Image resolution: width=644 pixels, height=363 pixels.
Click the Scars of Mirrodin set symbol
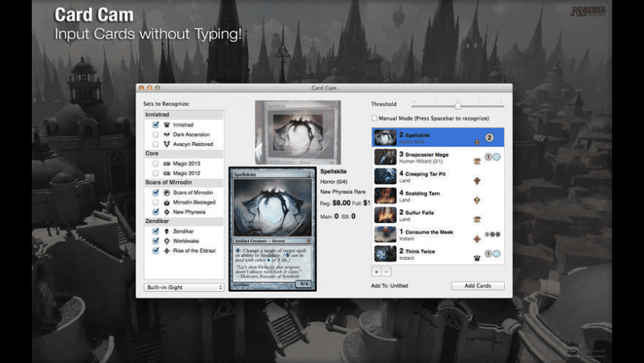(167, 193)
